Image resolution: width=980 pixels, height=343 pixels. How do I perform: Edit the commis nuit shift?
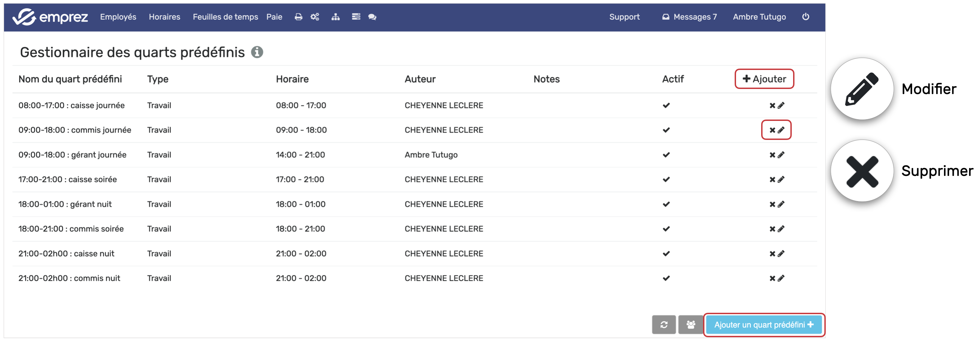[x=781, y=278]
